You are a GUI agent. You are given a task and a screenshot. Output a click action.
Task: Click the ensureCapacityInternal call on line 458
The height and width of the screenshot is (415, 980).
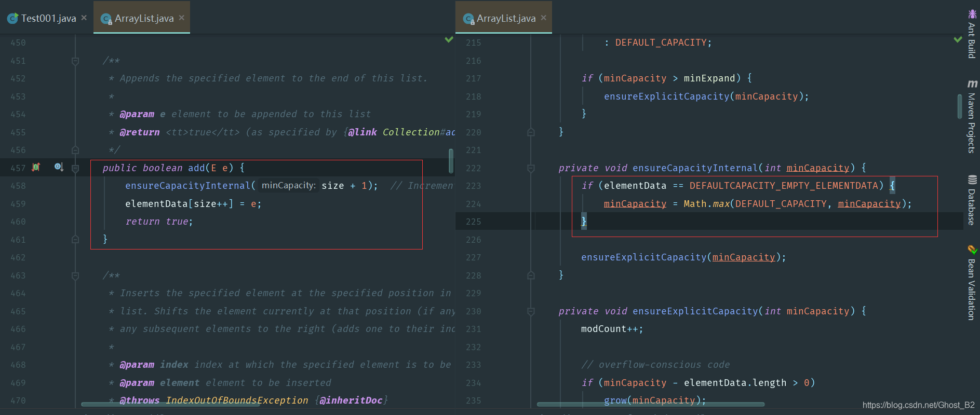[187, 186]
